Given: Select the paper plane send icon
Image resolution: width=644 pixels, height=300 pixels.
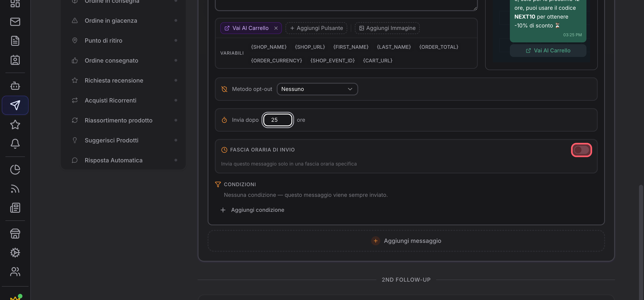Looking at the screenshot, I should [15, 105].
